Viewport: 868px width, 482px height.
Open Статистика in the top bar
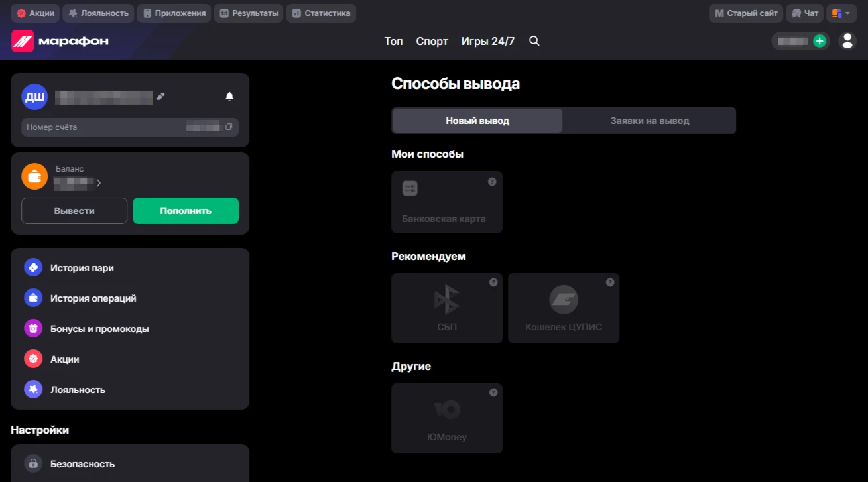[x=321, y=13]
